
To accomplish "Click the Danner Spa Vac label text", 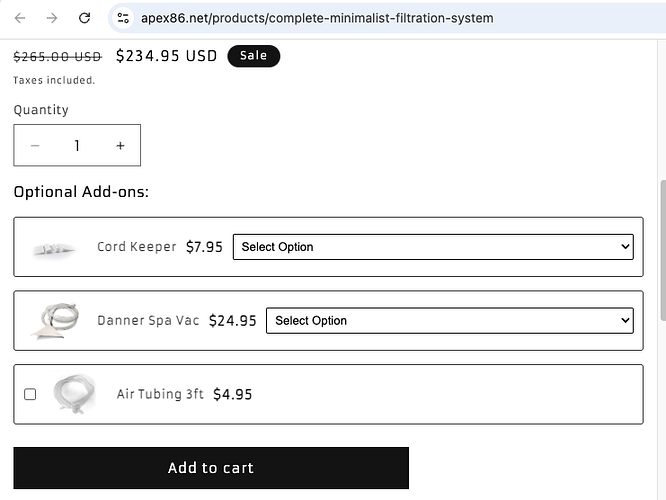I will 148,321.
